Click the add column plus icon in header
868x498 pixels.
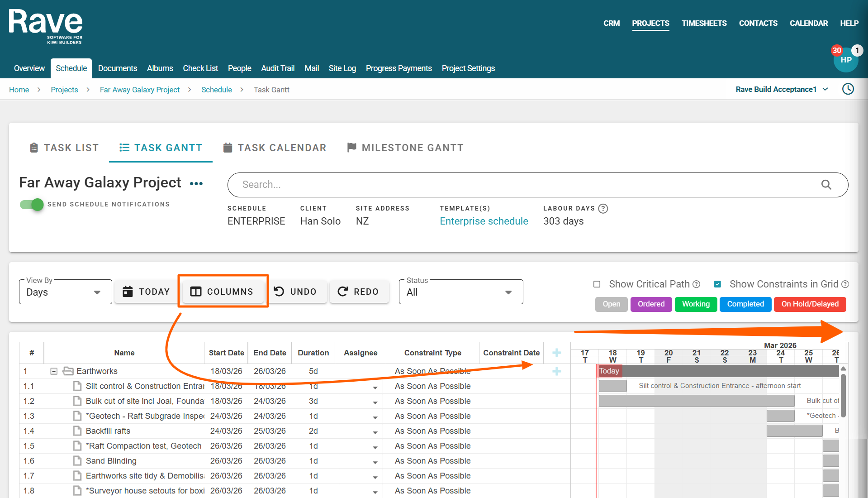pyautogui.click(x=557, y=353)
